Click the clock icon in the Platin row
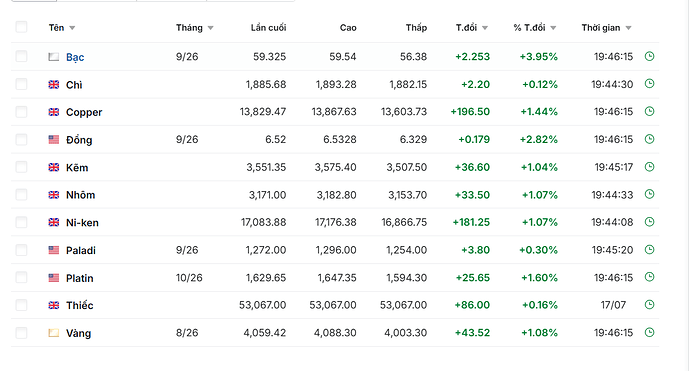This screenshot has height=371, width=690. (x=650, y=277)
